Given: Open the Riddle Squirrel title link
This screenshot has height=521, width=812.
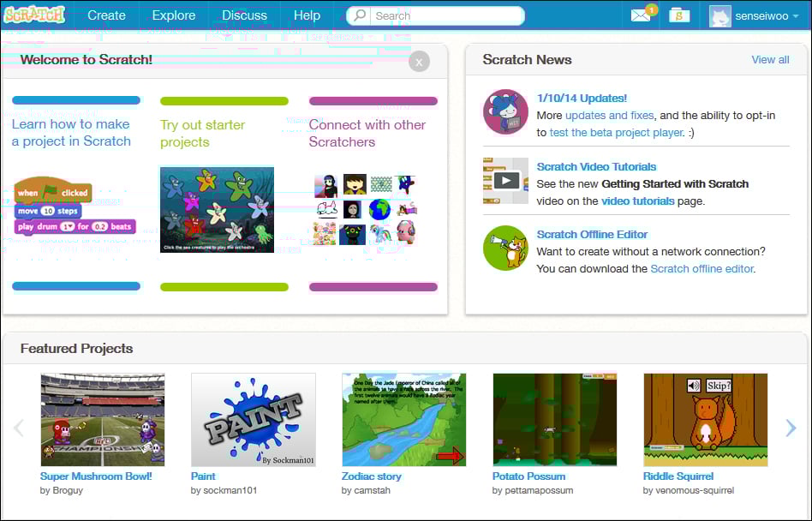Looking at the screenshot, I should (x=678, y=476).
